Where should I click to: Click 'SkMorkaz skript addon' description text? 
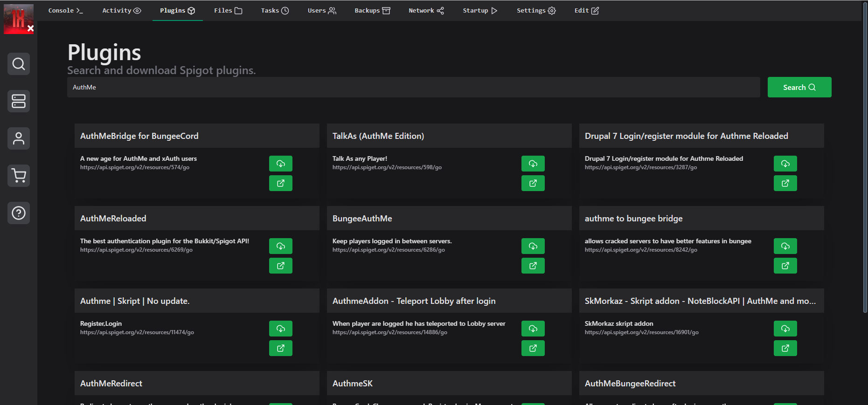(619, 323)
